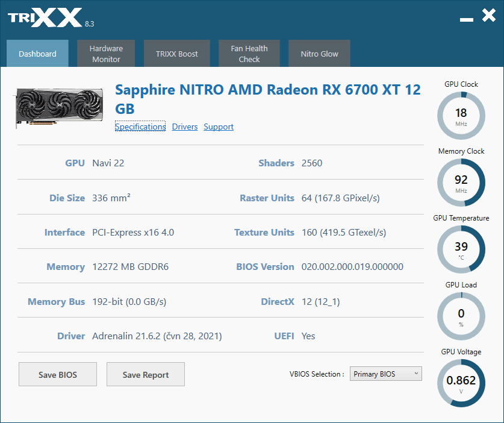Viewport: 504px width, 423px height.
Task: Open the Nitro Glow tab
Action: pos(319,53)
